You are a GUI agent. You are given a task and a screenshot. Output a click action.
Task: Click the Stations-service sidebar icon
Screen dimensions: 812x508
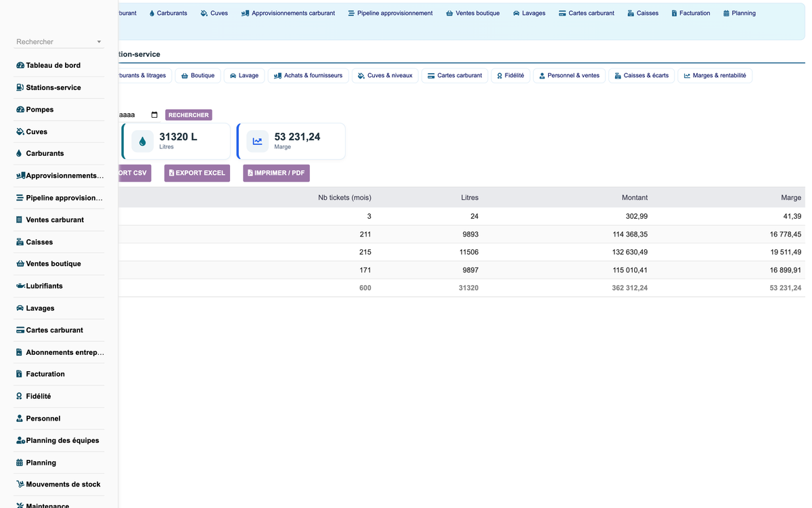tap(20, 87)
